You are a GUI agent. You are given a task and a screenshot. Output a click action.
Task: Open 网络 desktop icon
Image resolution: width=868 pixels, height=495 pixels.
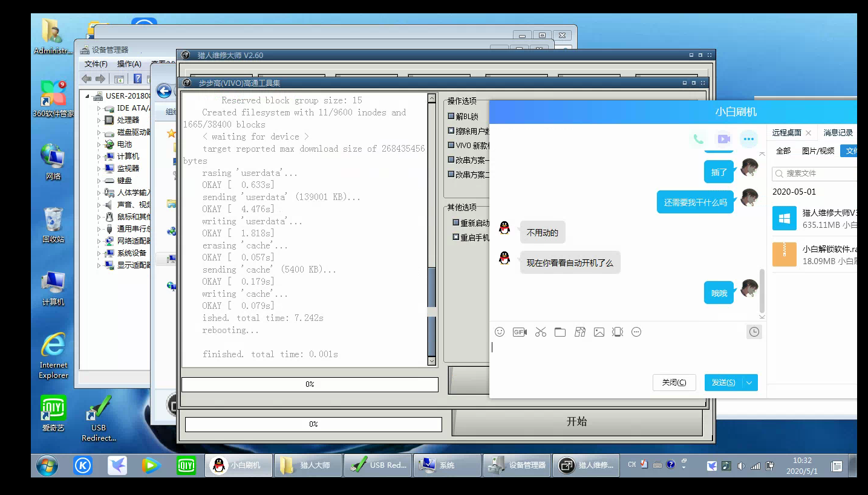click(53, 162)
